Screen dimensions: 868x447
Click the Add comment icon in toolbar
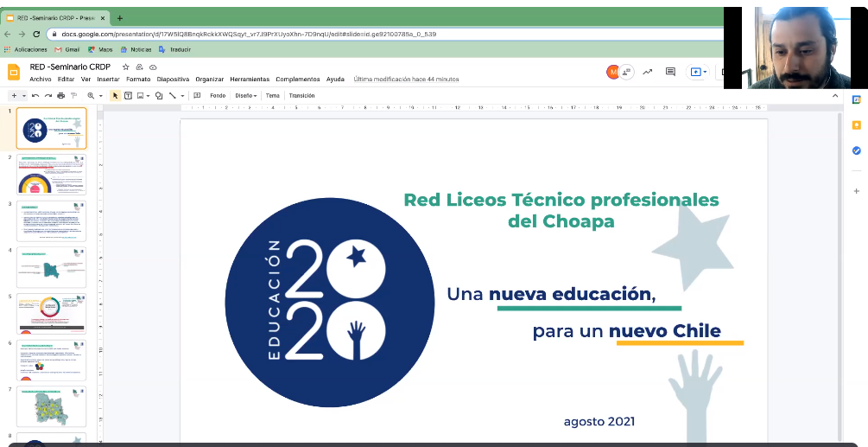197,96
